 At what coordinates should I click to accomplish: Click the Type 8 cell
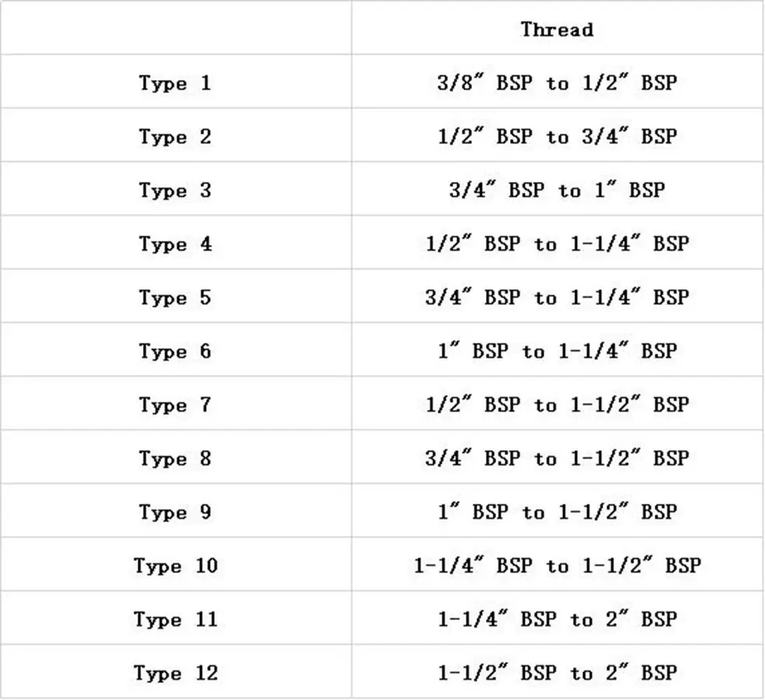pyautogui.click(x=175, y=459)
